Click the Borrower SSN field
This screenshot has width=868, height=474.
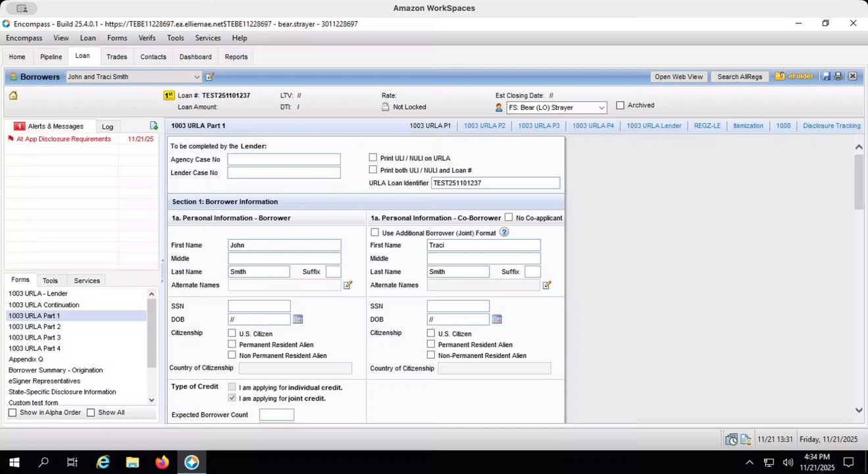[x=259, y=306]
